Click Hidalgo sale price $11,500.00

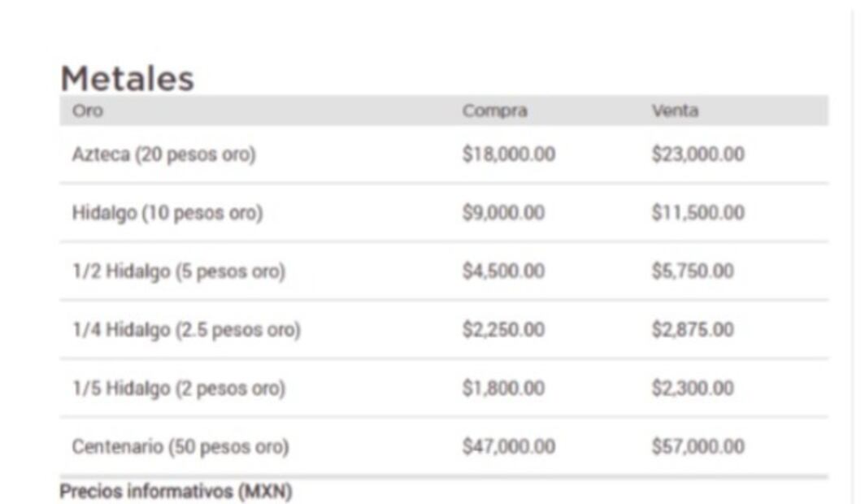[x=698, y=213]
